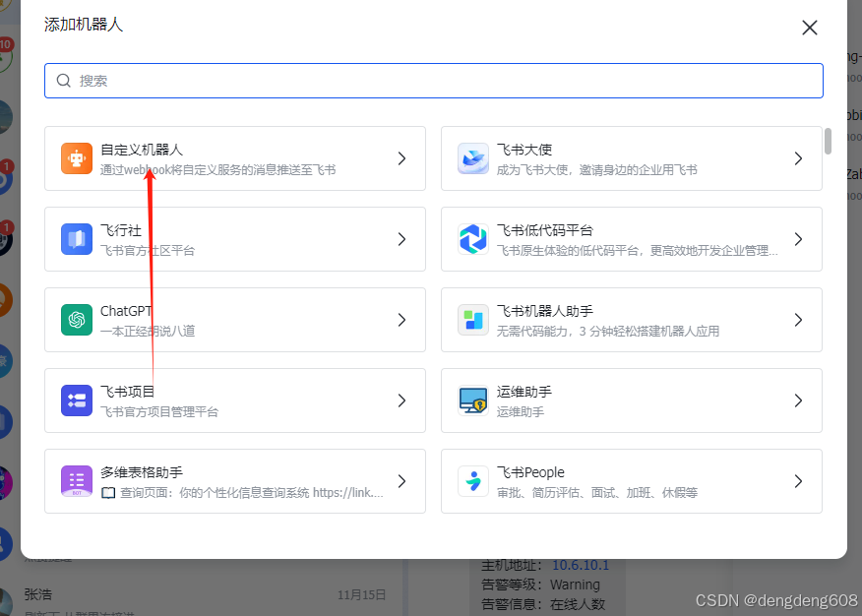Click the 飞书People title text
The image size is (862, 616).
(530, 472)
